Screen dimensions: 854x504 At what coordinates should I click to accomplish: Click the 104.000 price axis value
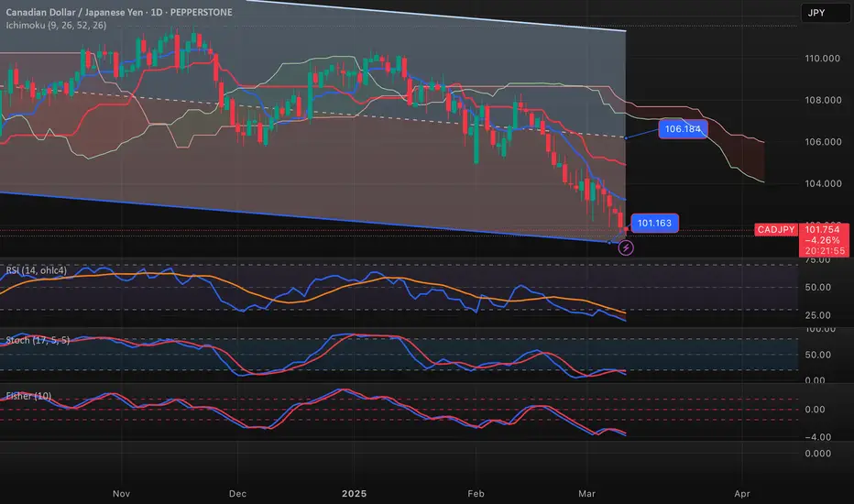(823, 183)
